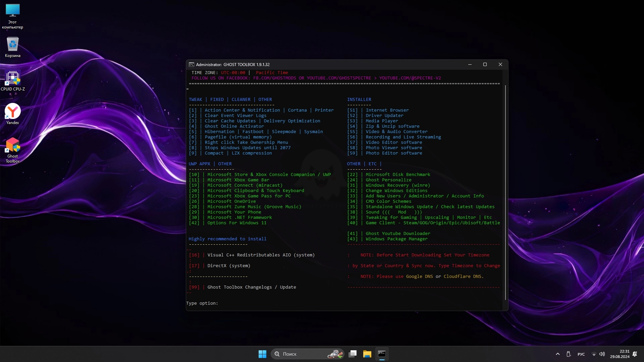Expand the hidden system tray icons chevron

coord(558,354)
